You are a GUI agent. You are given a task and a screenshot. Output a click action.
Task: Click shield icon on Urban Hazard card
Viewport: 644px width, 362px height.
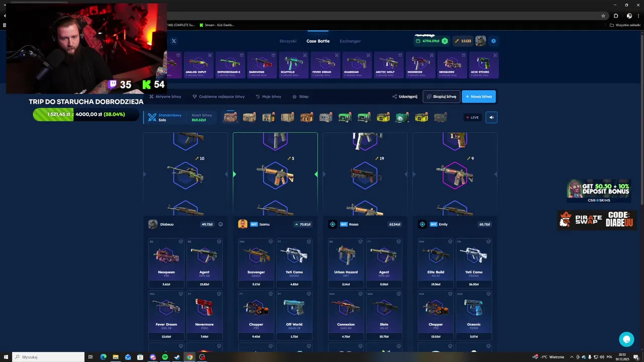click(x=360, y=242)
